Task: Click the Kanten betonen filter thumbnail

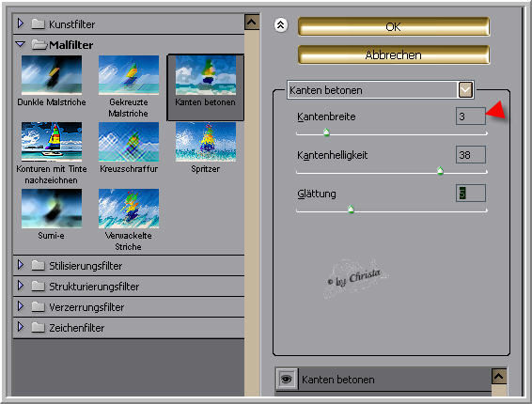Action: [x=206, y=75]
